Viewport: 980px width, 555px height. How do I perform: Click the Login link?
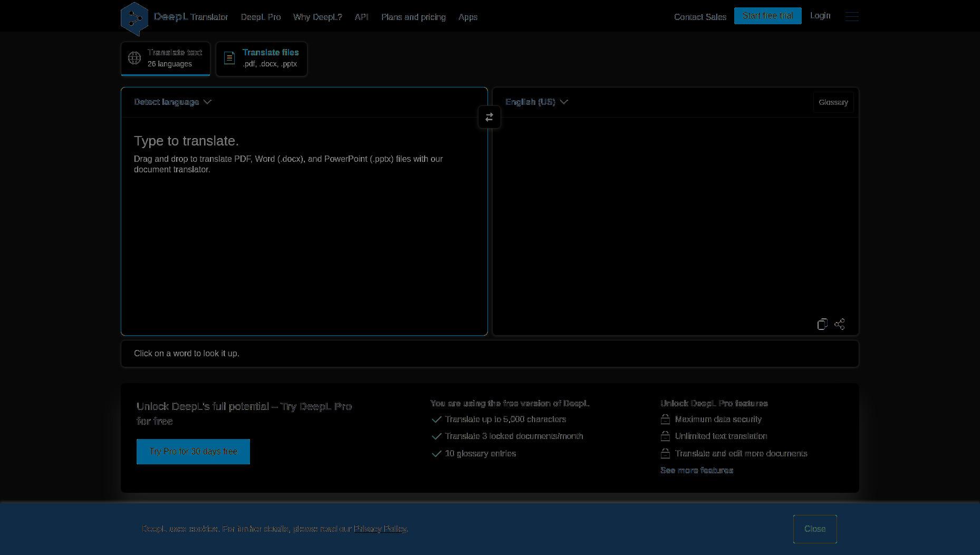point(820,16)
